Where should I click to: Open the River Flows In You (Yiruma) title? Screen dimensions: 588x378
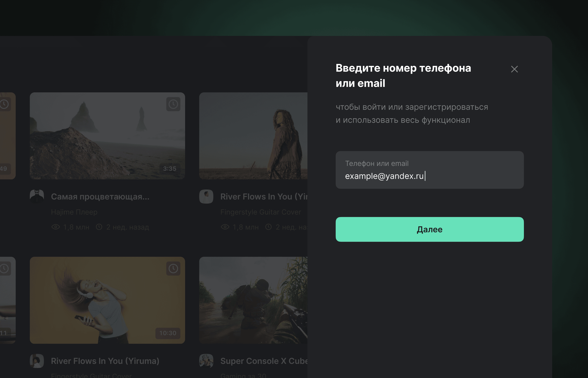pos(105,361)
